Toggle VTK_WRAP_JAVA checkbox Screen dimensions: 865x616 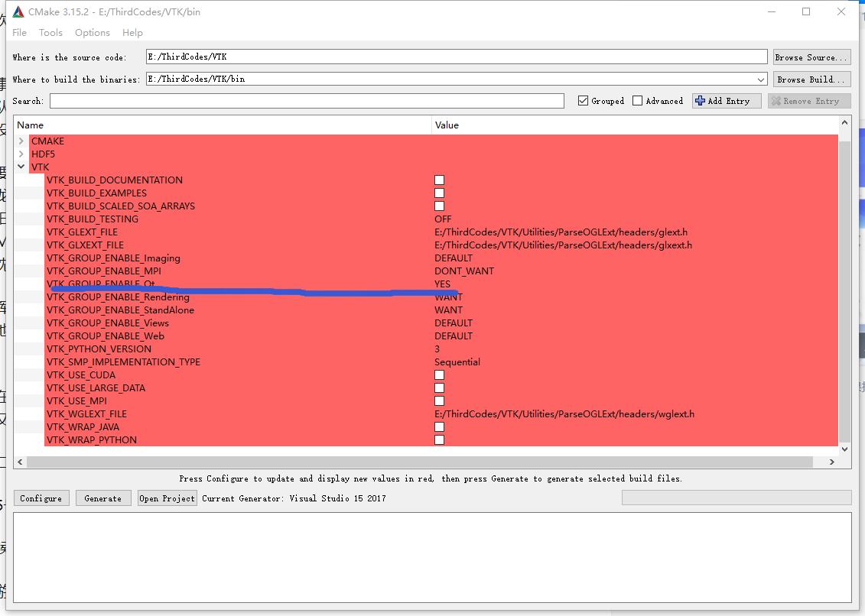(x=439, y=426)
